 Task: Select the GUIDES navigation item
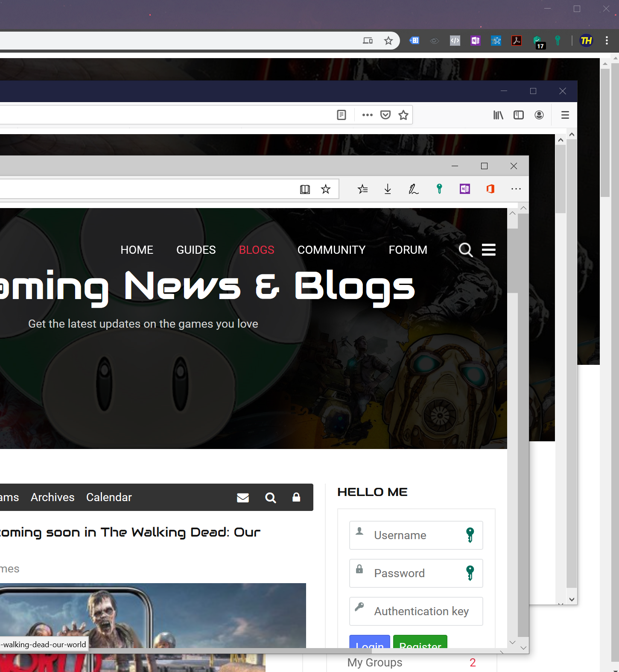click(196, 250)
